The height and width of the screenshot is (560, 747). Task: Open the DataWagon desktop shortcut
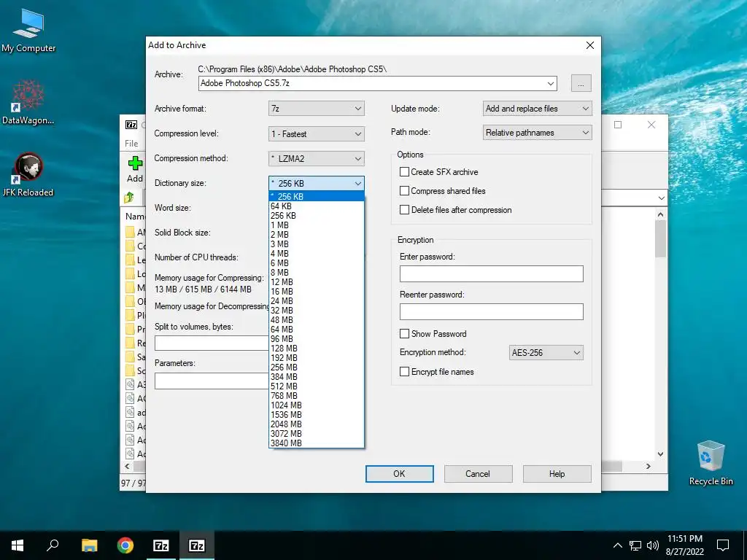(28, 102)
